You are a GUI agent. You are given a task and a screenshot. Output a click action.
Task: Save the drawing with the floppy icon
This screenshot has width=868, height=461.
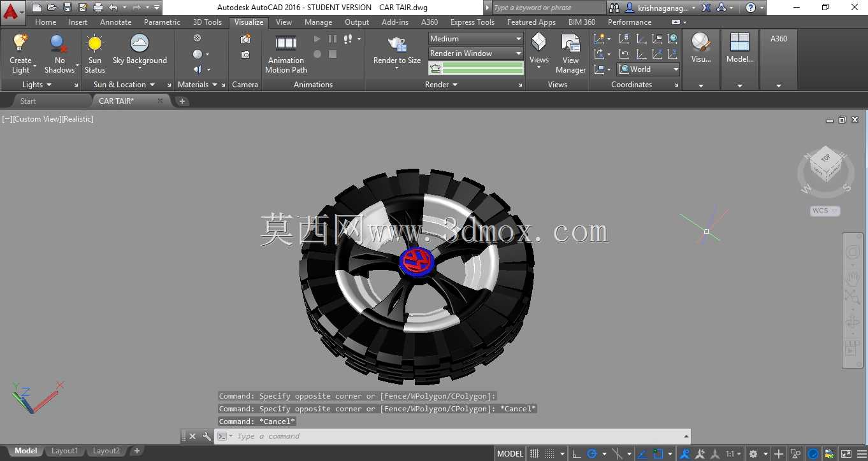[67, 8]
